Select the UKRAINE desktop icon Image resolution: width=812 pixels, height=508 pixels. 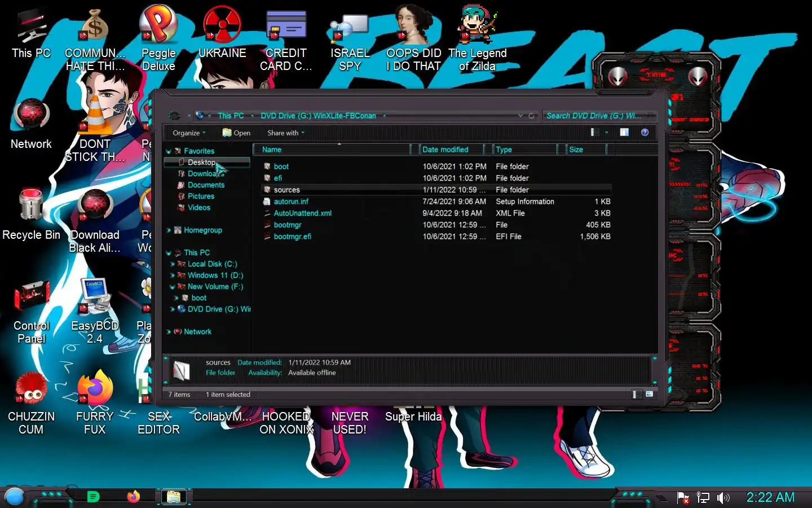pos(222,33)
